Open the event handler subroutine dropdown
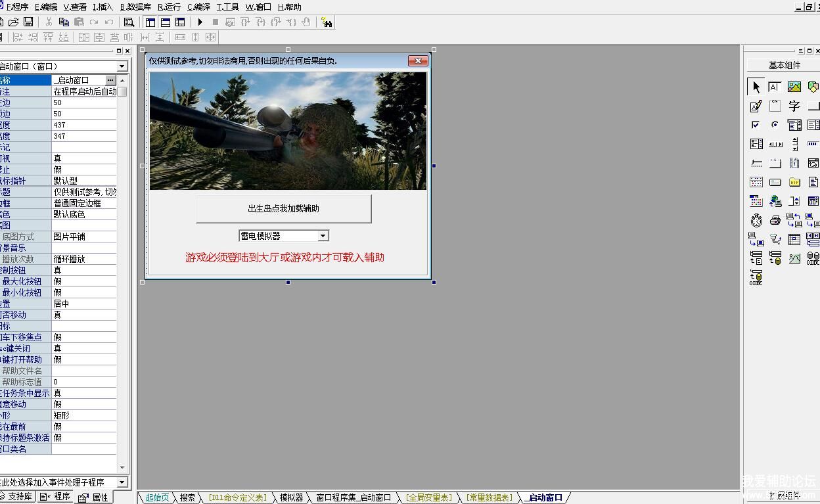The width and height of the screenshot is (820, 504). pyautogui.click(x=122, y=482)
